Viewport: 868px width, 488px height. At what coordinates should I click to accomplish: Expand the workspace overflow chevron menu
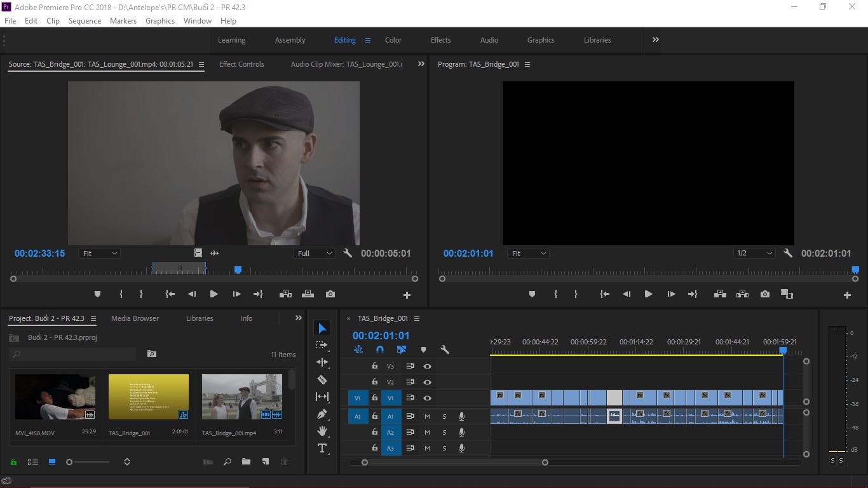pos(655,39)
